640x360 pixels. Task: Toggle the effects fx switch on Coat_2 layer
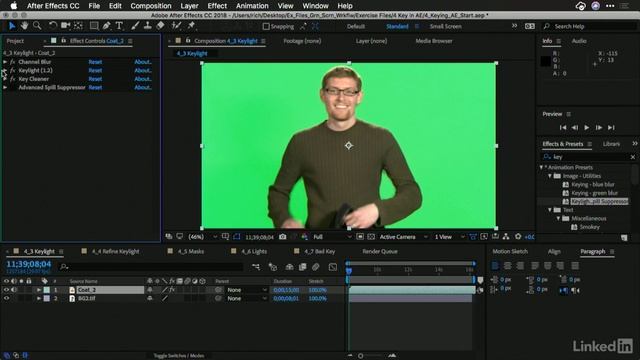click(x=172, y=290)
